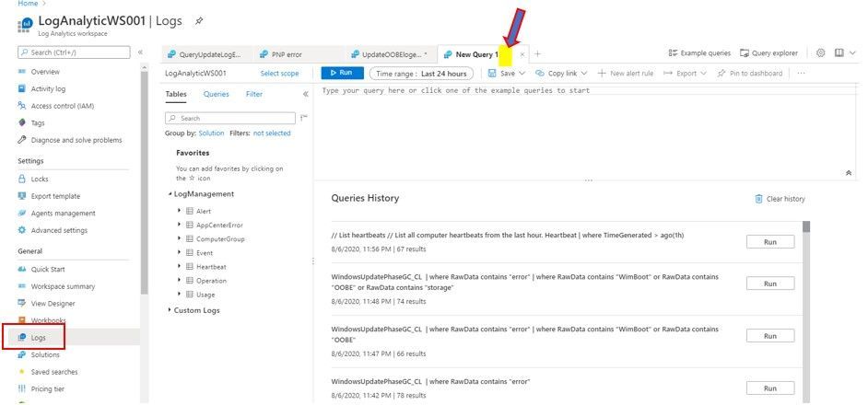This screenshot has height=405, width=868.
Task: Collapse the LogManagement group
Action: pos(170,194)
